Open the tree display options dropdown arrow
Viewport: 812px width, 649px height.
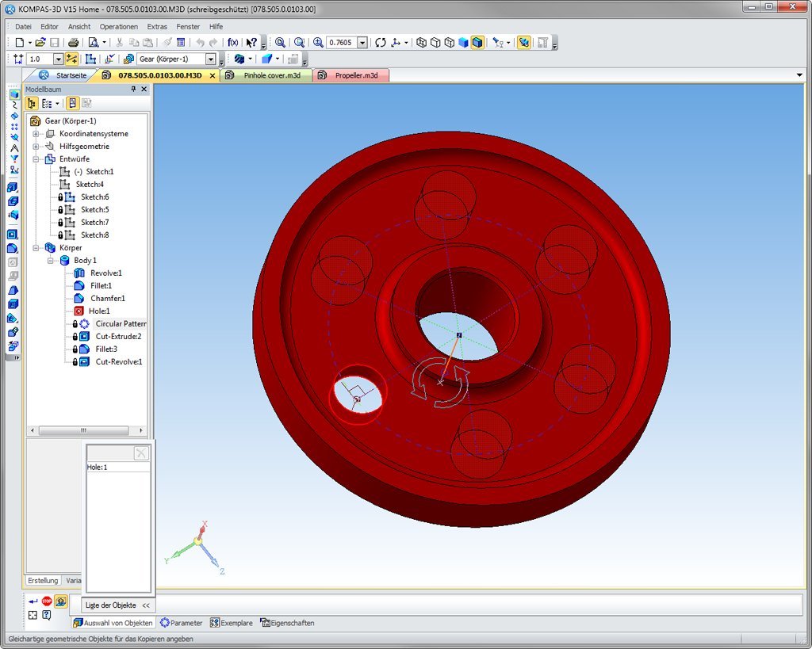tap(57, 104)
